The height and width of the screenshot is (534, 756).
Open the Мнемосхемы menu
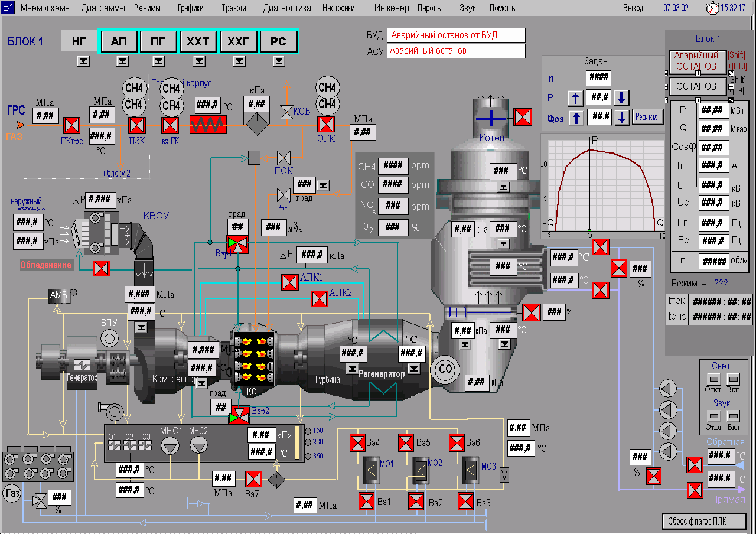point(45,8)
